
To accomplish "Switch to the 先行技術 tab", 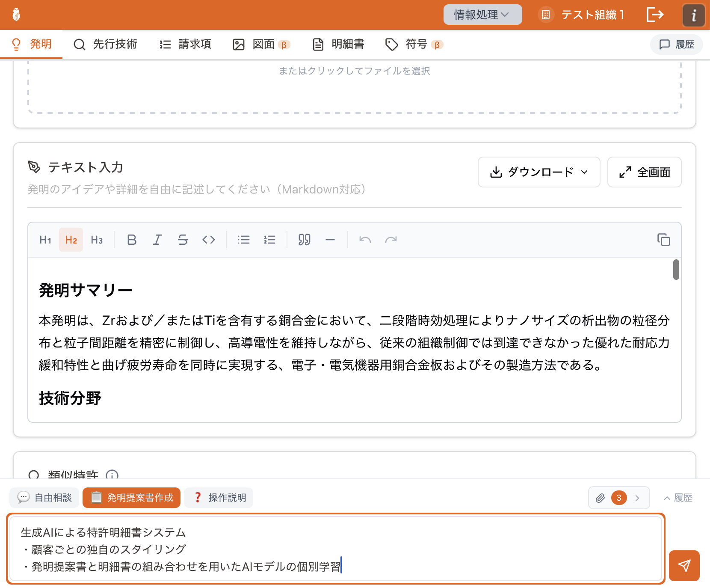I will coord(106,44).
